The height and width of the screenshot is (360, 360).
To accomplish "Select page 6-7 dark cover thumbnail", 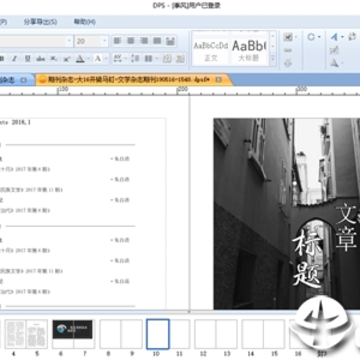I will [74, 334].
